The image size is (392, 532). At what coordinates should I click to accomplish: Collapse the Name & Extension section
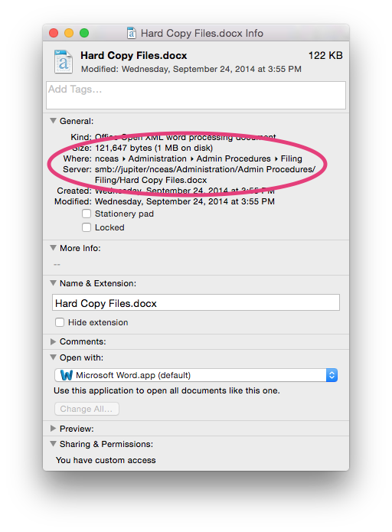click(x=53, y=283)
